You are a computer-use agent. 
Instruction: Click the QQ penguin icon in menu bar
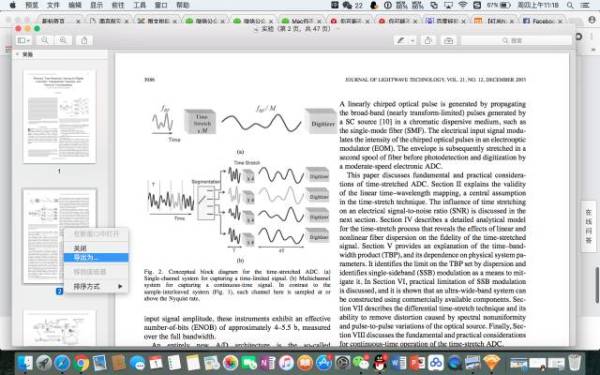point(374,5)
